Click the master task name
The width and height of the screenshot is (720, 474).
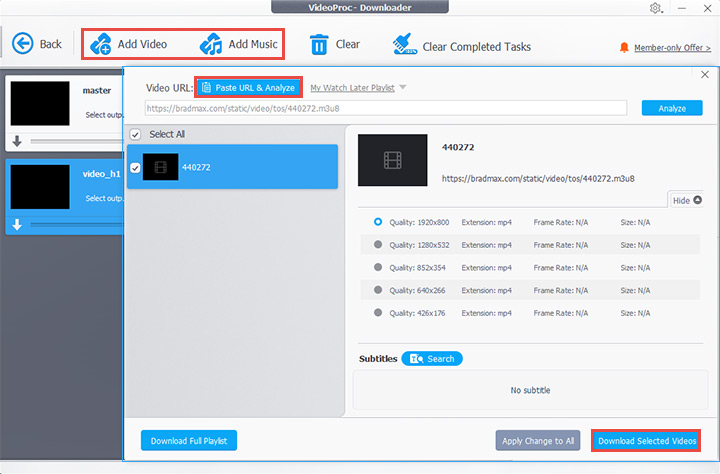(x=97, y=90)
